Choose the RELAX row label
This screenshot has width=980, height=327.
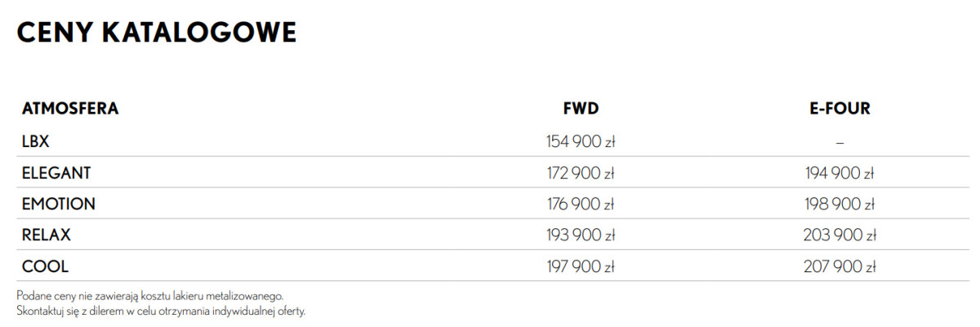[47, 235]
